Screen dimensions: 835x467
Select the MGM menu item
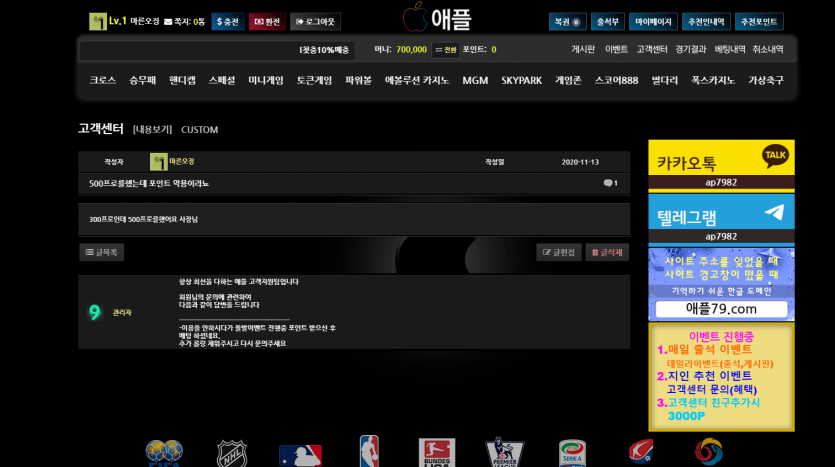coord(475,80)
